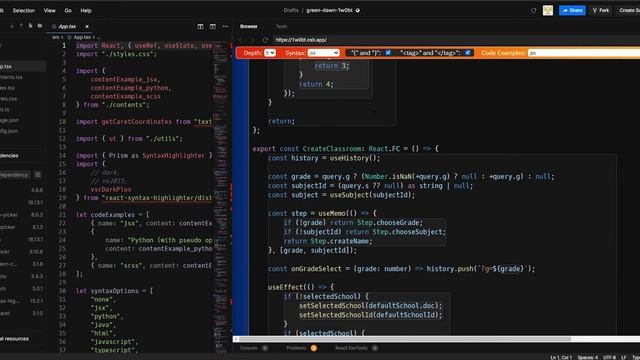This screenshot has height=360, width=640.
Task: Click the download files icon in explorer header
Action: coord(11,26)
